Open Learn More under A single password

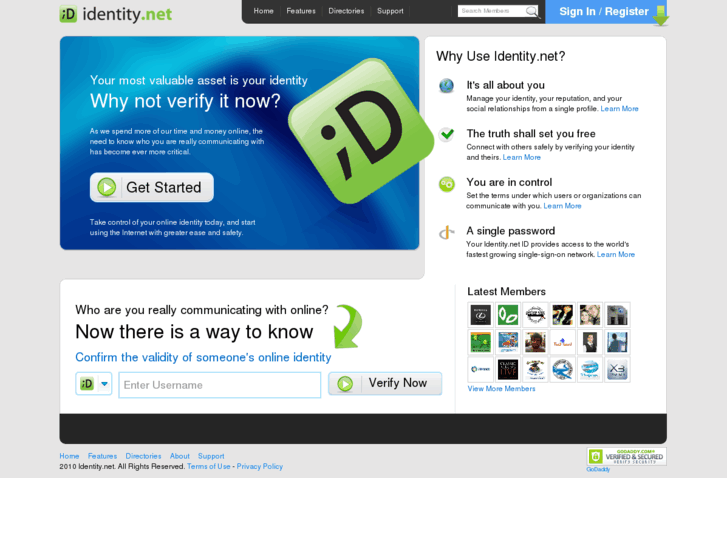click(x=616, y=255)
